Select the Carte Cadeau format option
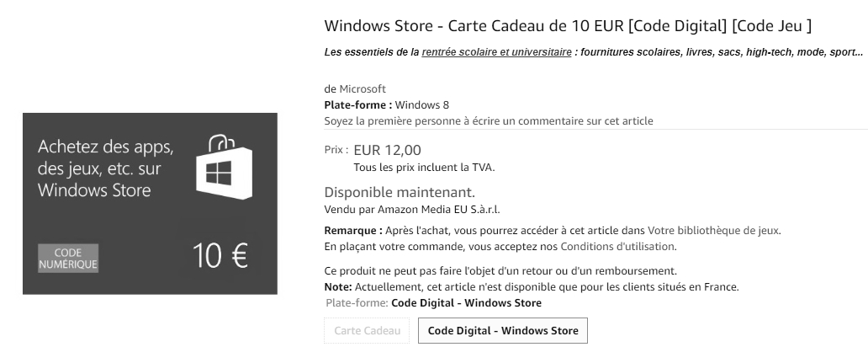 368,331
